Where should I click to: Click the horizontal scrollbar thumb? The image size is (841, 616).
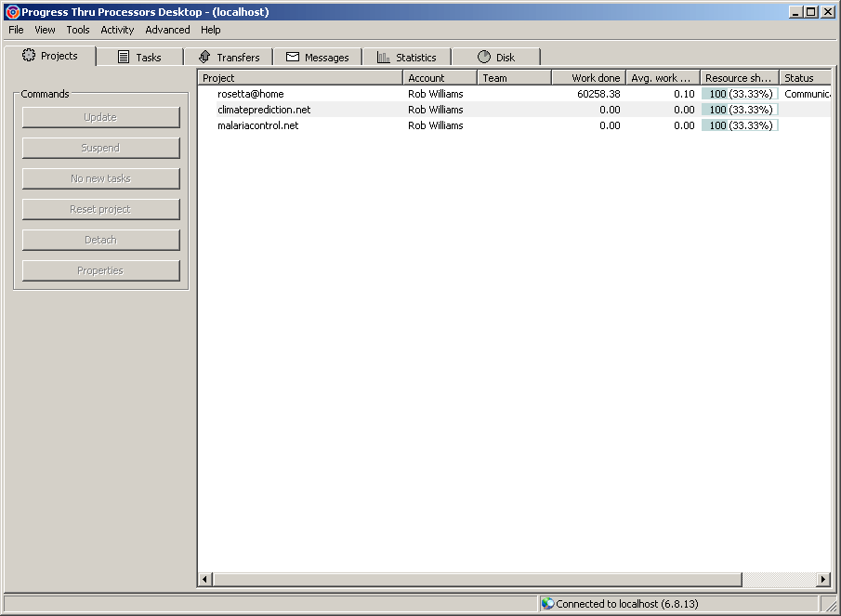point(478,579)
